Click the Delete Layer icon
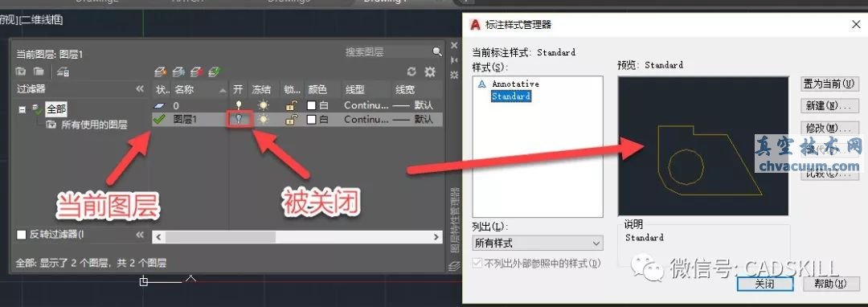Image resolution: width=868 pixels, height=307 pixels. pos(197,72)
